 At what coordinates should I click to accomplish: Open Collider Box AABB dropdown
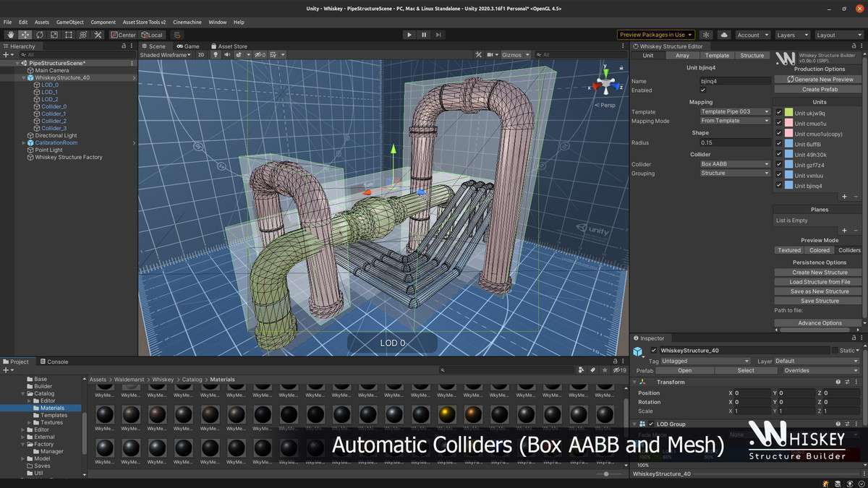point(735,164)
